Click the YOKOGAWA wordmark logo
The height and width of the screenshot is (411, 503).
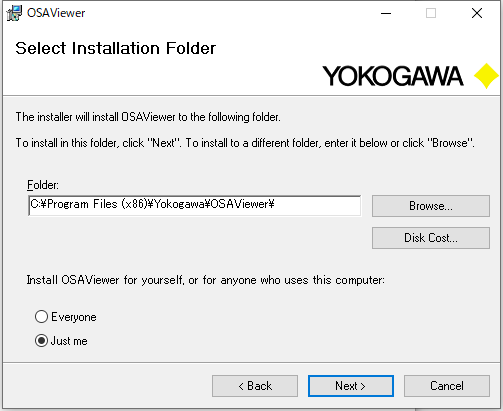[x=393, y=76]
